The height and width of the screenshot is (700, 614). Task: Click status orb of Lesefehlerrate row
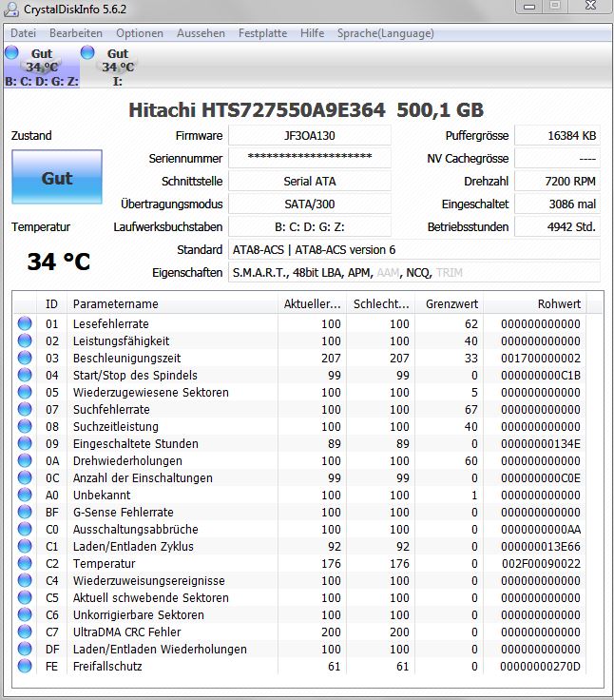tap(25, 323)
